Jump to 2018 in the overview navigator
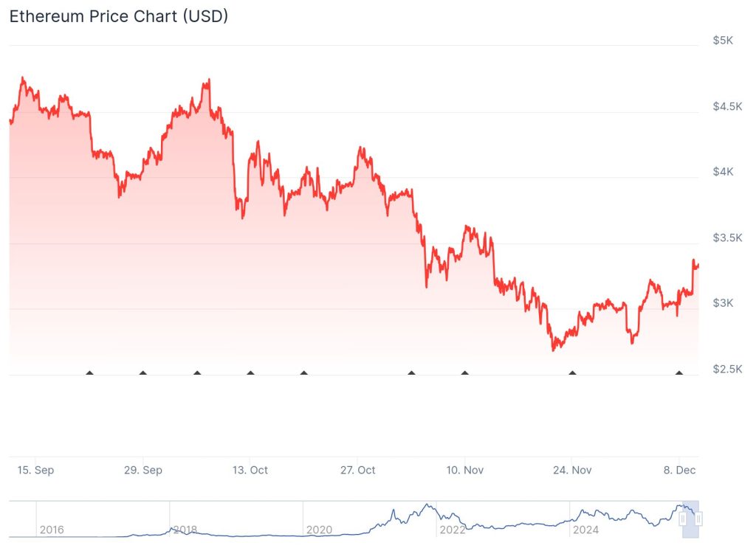This screenshot has height=551, width=756. click(x=184, y=530)
